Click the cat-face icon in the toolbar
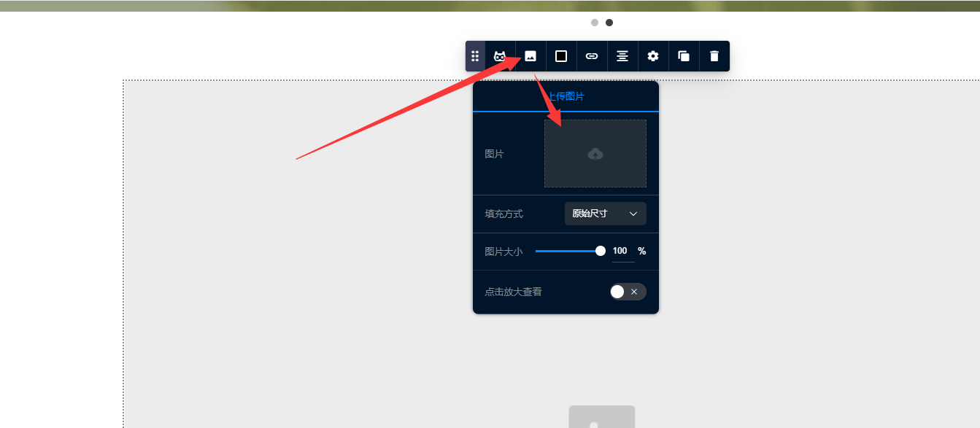The width and height of the screenshot is (980, 428). [499, 56]
